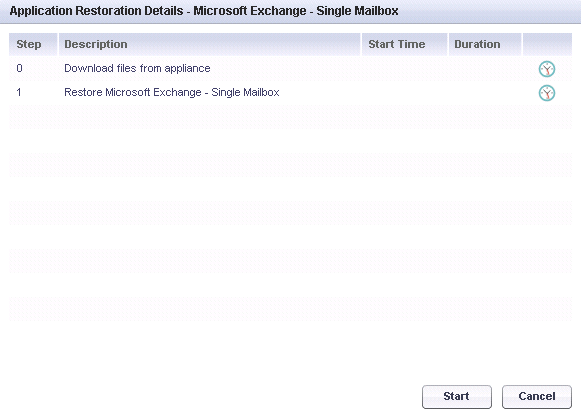The height and width of the screenshot is (417, 581).
Task: Click empty Duration cell of step 0
Action: [485, 69]
